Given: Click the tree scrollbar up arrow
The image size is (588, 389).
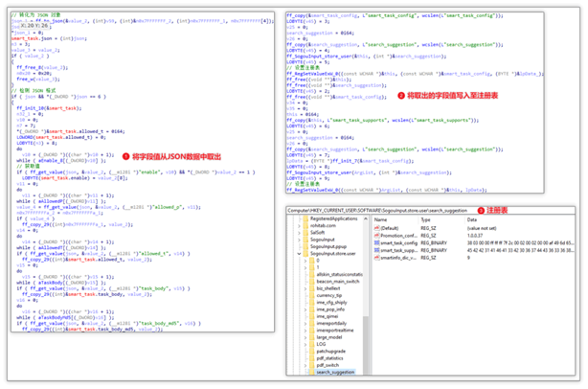Looking at the screenshot, I should 366,218.
